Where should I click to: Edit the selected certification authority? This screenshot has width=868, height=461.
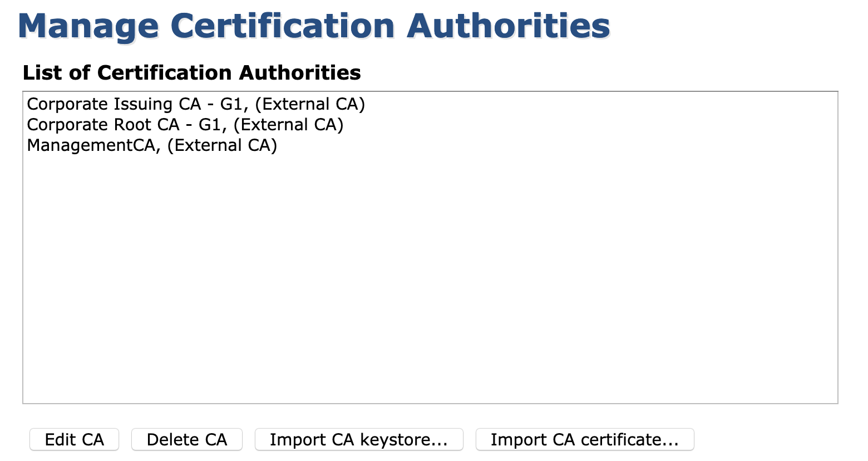74,439
